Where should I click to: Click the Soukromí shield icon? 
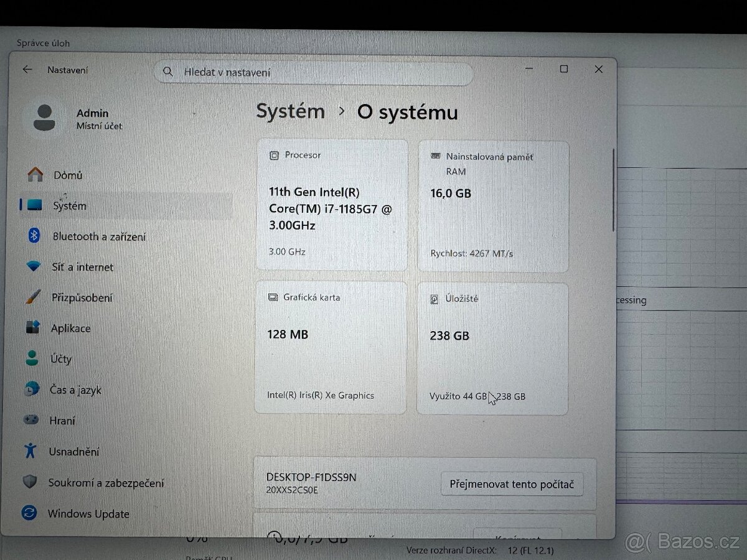pyautogui.click(x=29, y=482)
